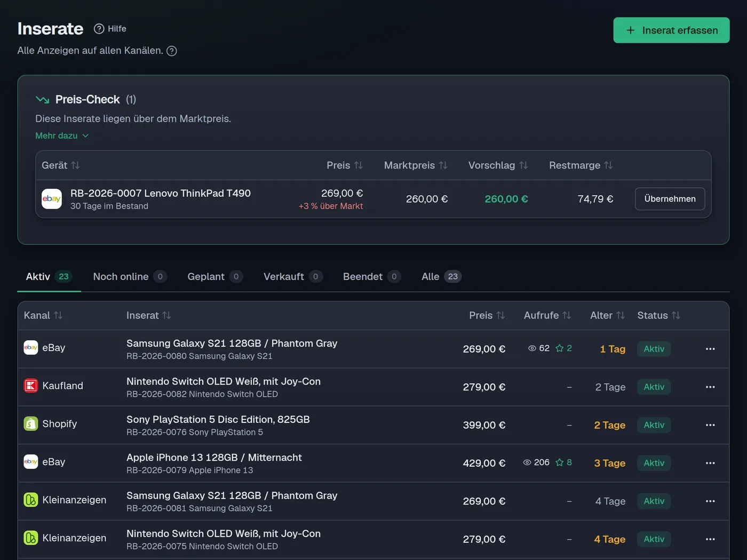Click the eBay logo beside Lenovo ThinkPad T490
The width and height of the screenshot is (747, 560).
(x=52, y=199)
